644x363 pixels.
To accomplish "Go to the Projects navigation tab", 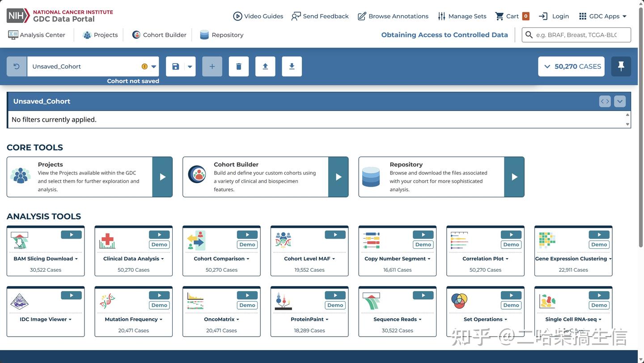I will point(100,35).
